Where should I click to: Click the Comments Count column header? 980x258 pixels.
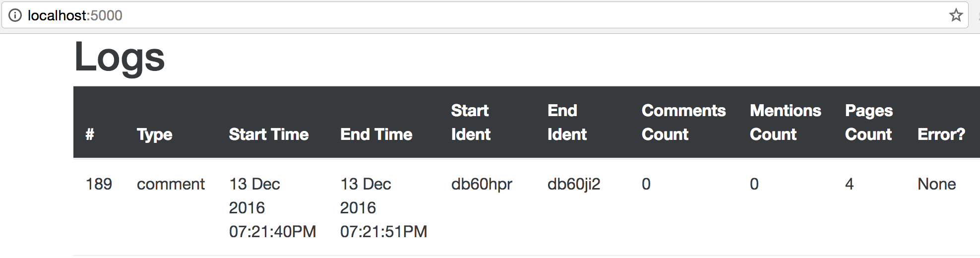tap(683, 122)
